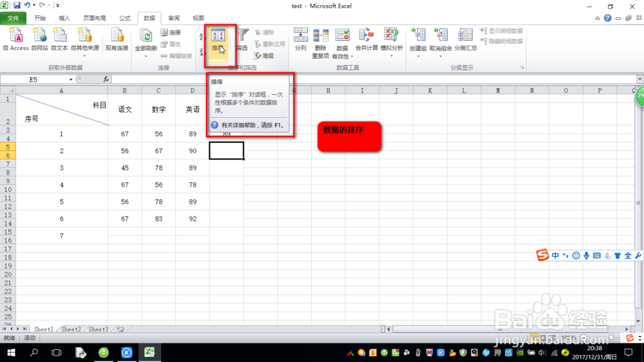Open the Windows notification center
This screenshot has height=362, width=644.
(629, 352)
